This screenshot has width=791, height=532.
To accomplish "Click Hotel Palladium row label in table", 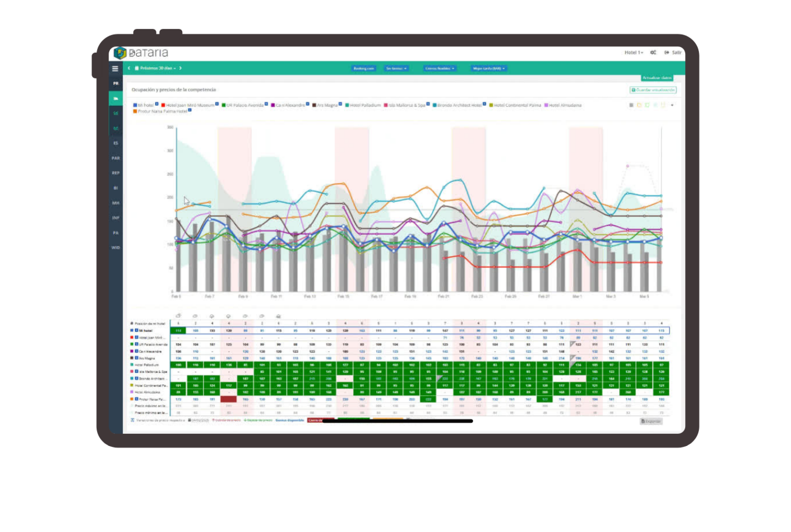I will [146, 365].
